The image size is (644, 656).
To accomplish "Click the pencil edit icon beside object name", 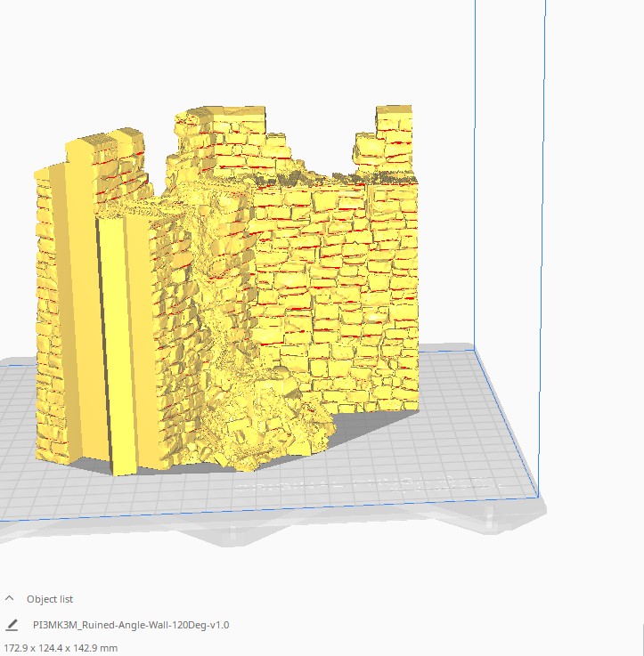I will point(12,625).
